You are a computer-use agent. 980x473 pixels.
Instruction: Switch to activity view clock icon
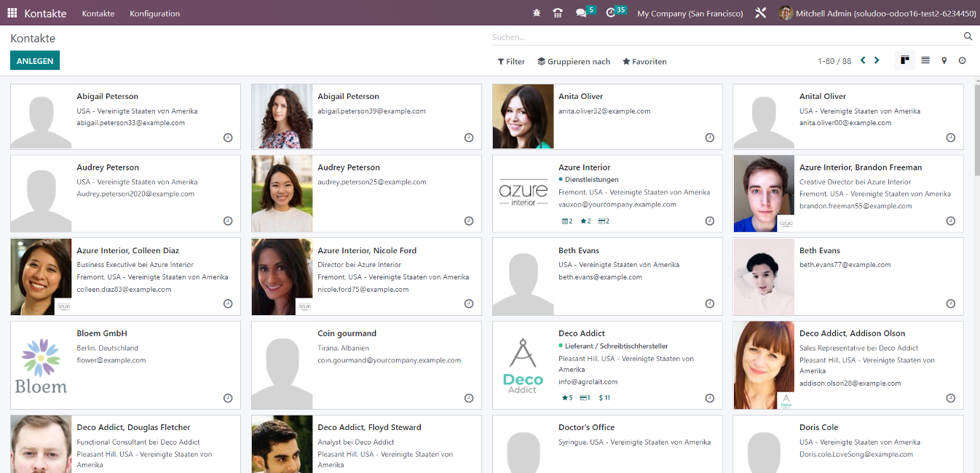(x=963, y=60)
